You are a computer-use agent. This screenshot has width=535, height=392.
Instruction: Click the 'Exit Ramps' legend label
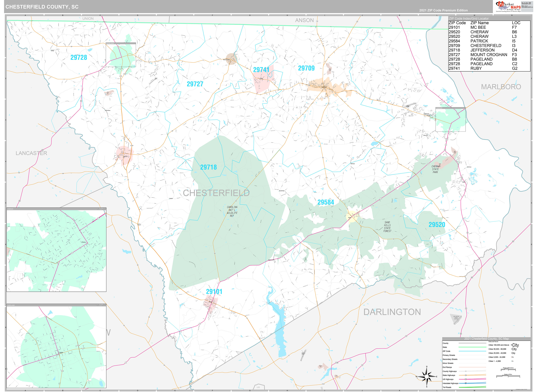[x=447, y=367]
